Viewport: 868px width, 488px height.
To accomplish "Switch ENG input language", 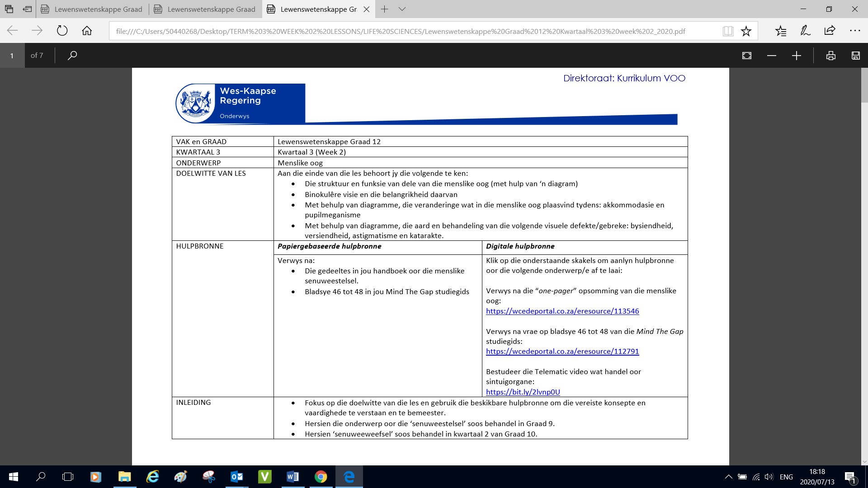I will coord(786,477).
